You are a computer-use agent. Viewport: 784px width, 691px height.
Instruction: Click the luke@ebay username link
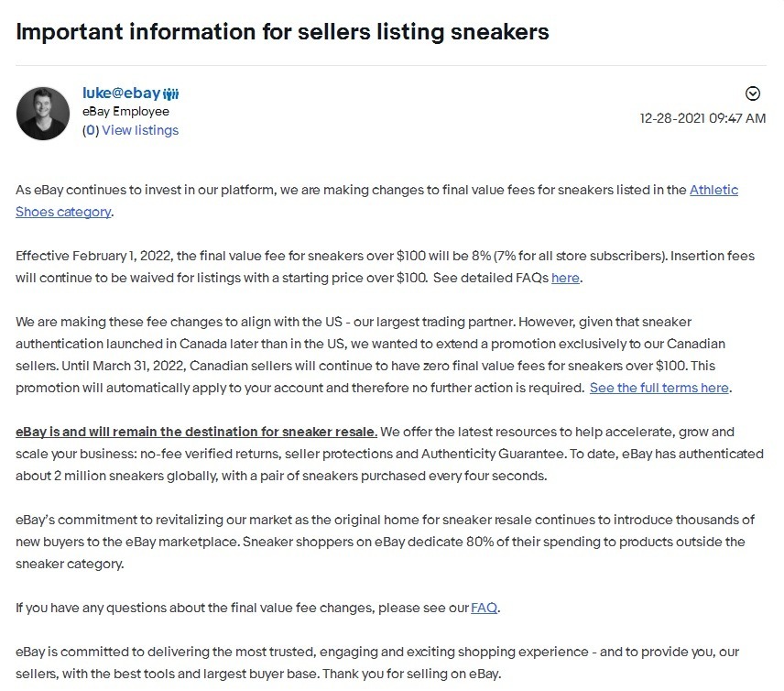[121, 93]
